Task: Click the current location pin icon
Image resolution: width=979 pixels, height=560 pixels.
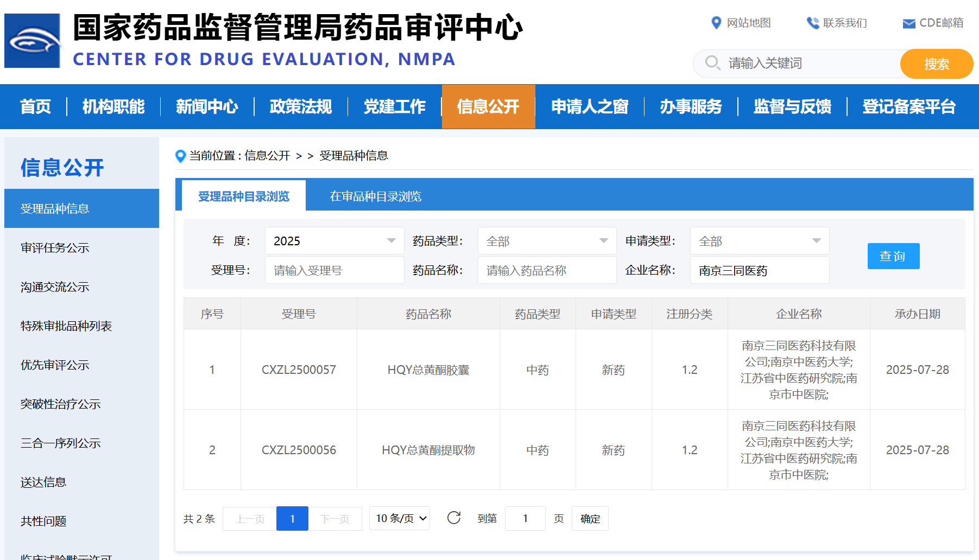Action: point(181,156)
